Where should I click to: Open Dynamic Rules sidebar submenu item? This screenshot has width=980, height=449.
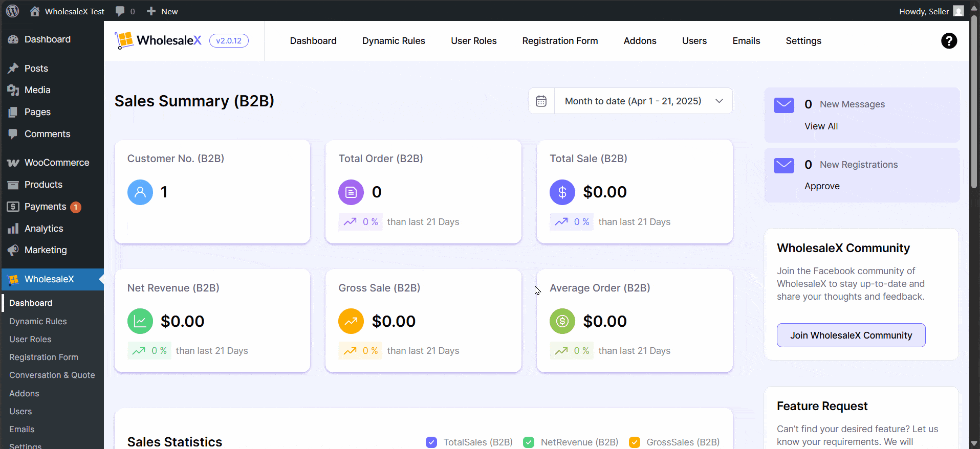click(x=38, y=322)
